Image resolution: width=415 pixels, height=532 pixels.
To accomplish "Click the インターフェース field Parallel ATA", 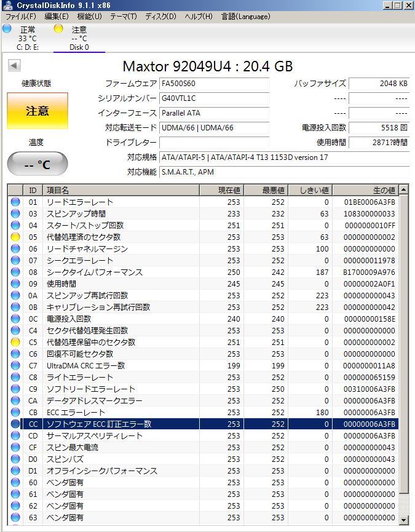I will point(215,113).
